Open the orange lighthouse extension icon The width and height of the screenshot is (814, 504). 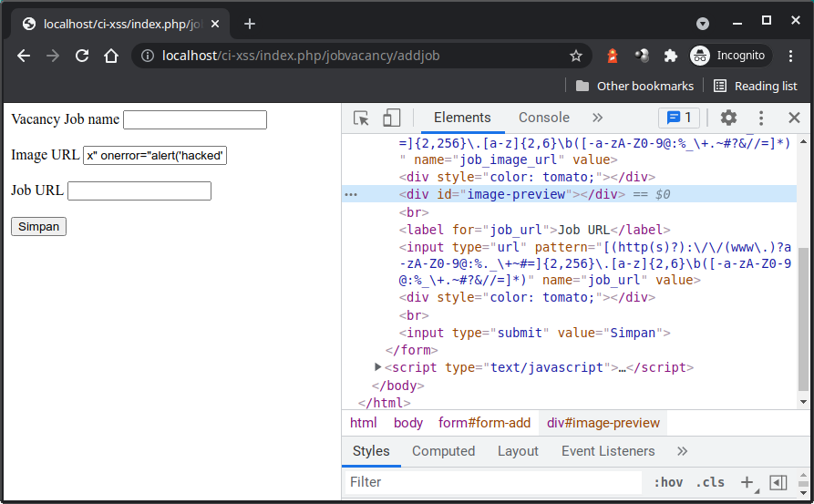click(613, 56)
